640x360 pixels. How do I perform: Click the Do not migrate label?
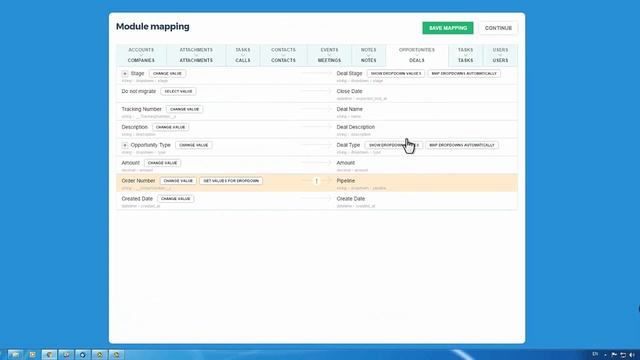pyautogui.click(x=139, y=91)
